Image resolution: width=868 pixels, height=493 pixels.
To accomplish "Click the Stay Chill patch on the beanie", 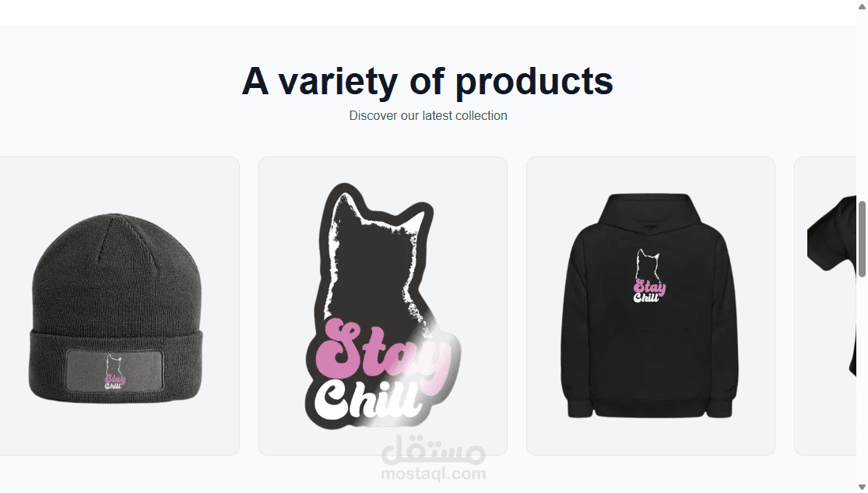I will (114, 371).
